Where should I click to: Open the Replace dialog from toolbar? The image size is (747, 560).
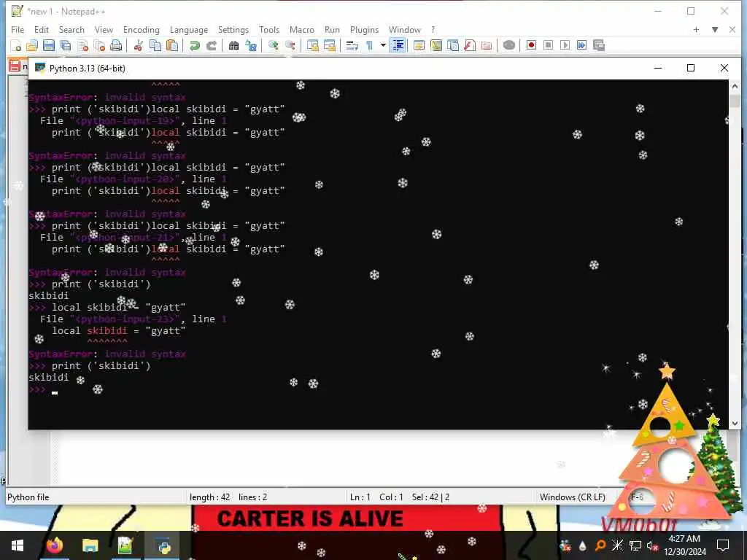click(x=251, y=46)
